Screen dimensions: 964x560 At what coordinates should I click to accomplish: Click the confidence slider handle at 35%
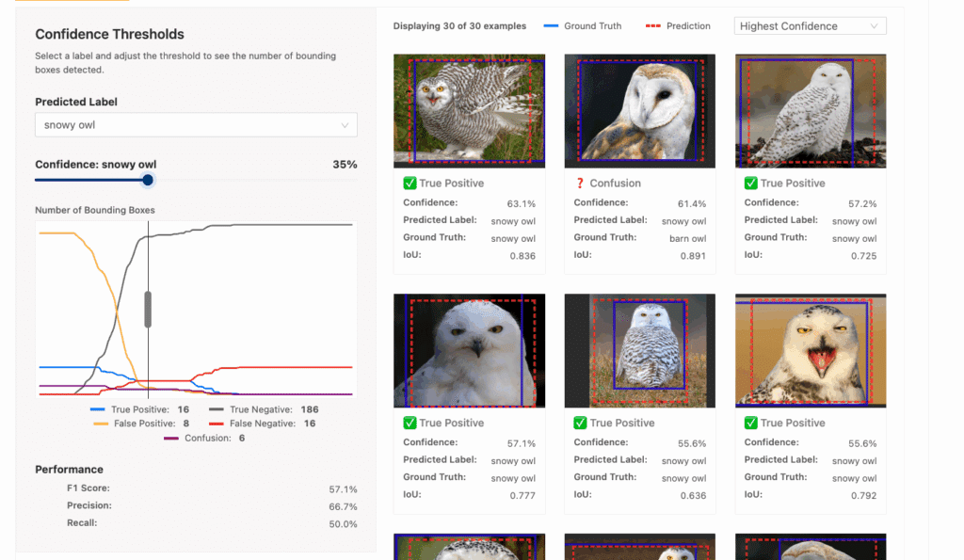(x=148, y=180)
